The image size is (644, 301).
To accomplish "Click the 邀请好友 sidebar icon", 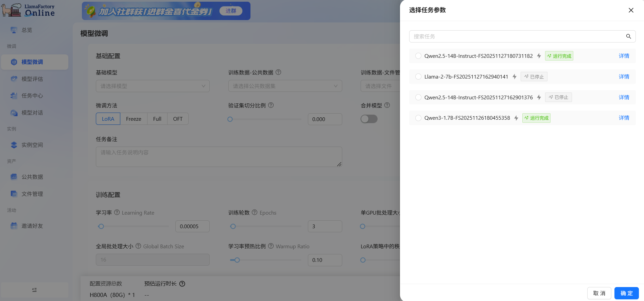I will 14,226.
